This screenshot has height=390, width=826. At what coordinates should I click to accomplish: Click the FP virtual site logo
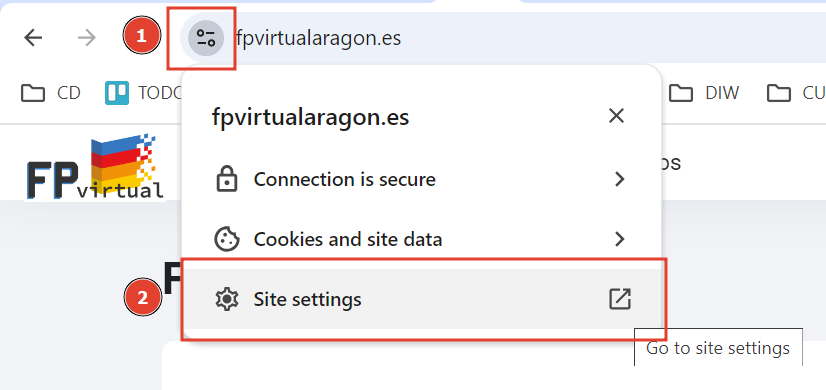[x=95, y=167]
